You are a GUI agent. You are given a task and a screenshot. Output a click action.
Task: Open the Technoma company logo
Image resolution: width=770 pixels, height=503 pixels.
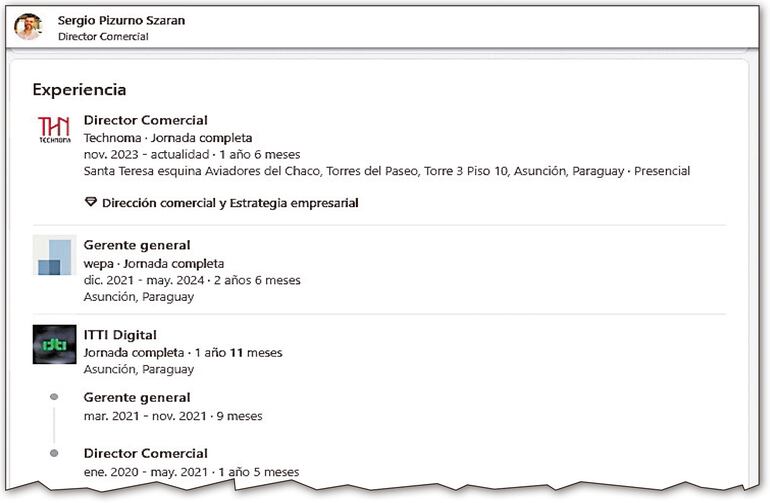pos(53,131)
